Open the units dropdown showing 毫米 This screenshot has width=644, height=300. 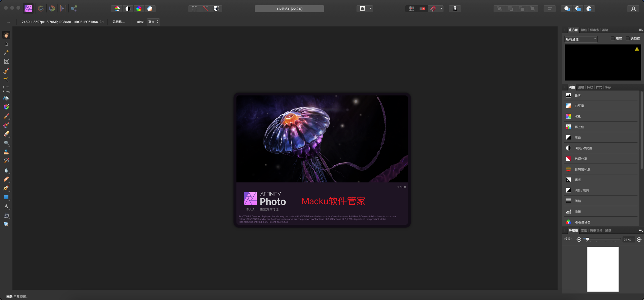coord(153,22)
